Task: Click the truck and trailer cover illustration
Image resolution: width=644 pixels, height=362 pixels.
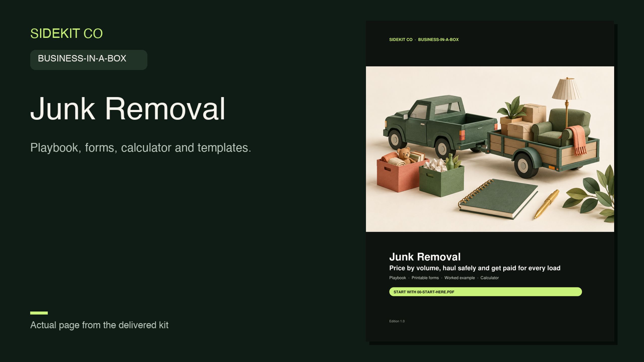Action: (490, 149)
